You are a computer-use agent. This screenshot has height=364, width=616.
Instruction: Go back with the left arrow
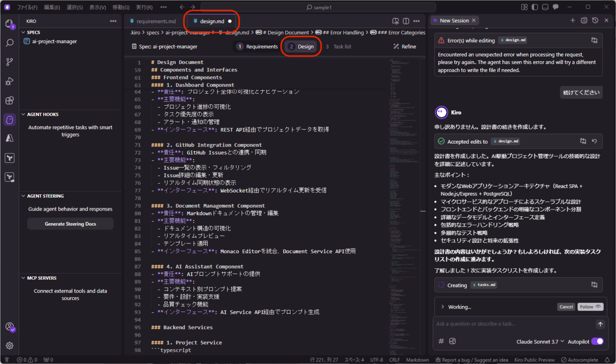[x=183, y=7]
